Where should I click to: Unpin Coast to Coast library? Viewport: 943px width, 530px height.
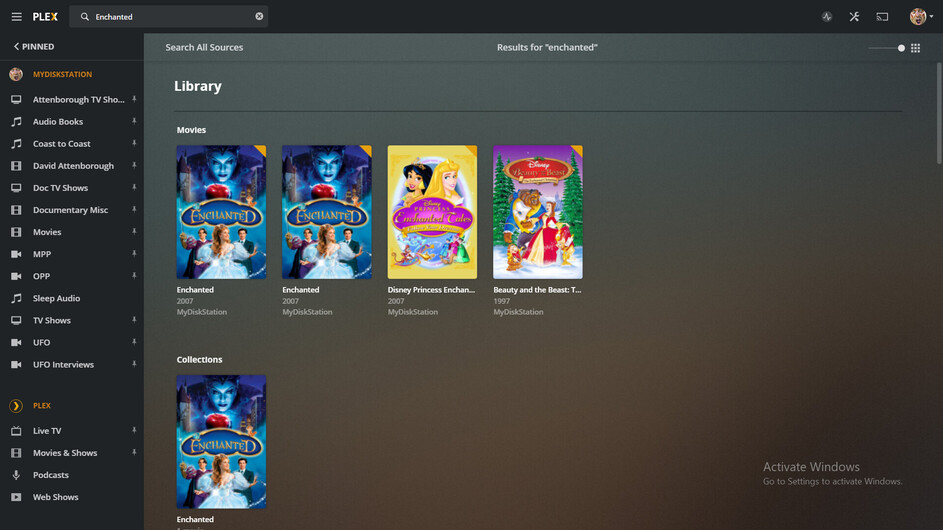click(x=134, y=143)
